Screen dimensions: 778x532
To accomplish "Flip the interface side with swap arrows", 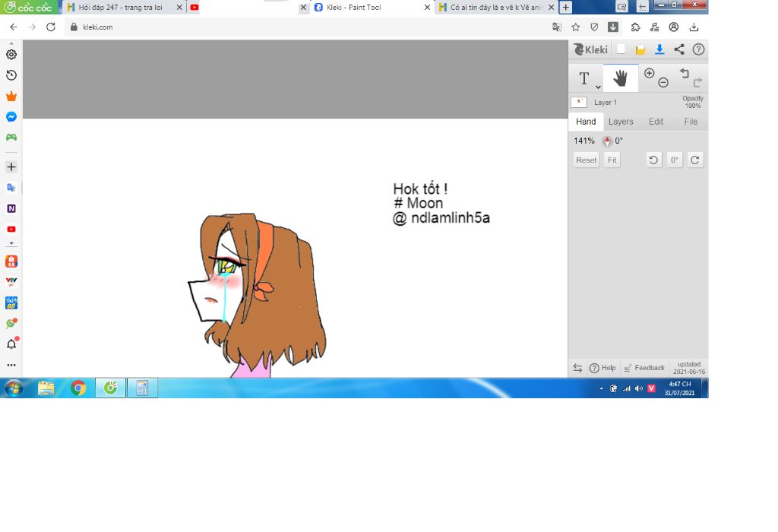I will click(x=577, y=368).
